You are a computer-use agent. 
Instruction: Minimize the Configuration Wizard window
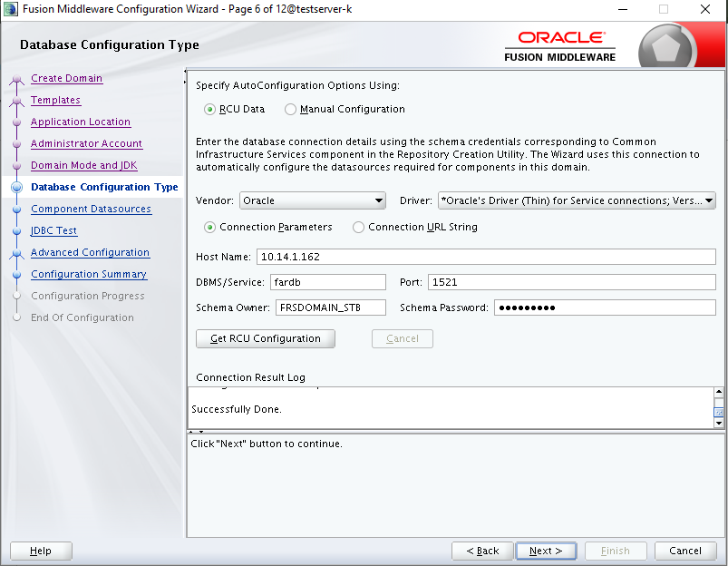pos(623,9)
